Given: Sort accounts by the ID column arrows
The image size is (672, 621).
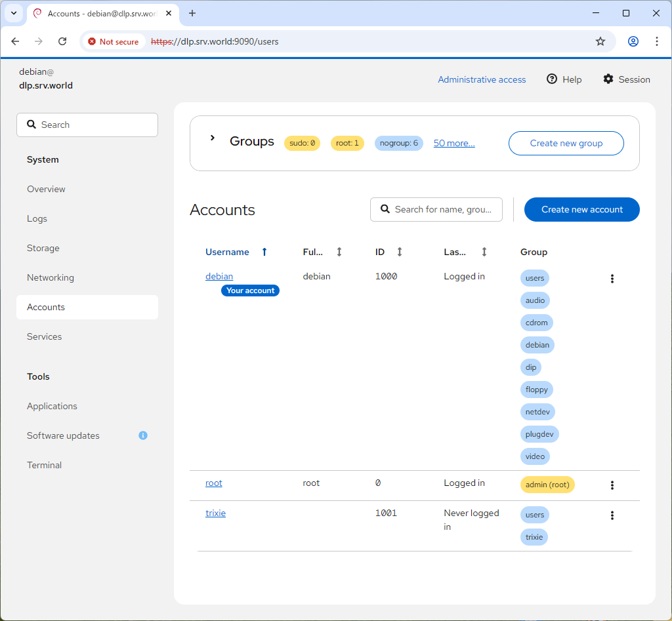Looking at the screenshot, I should coord(399,252).
